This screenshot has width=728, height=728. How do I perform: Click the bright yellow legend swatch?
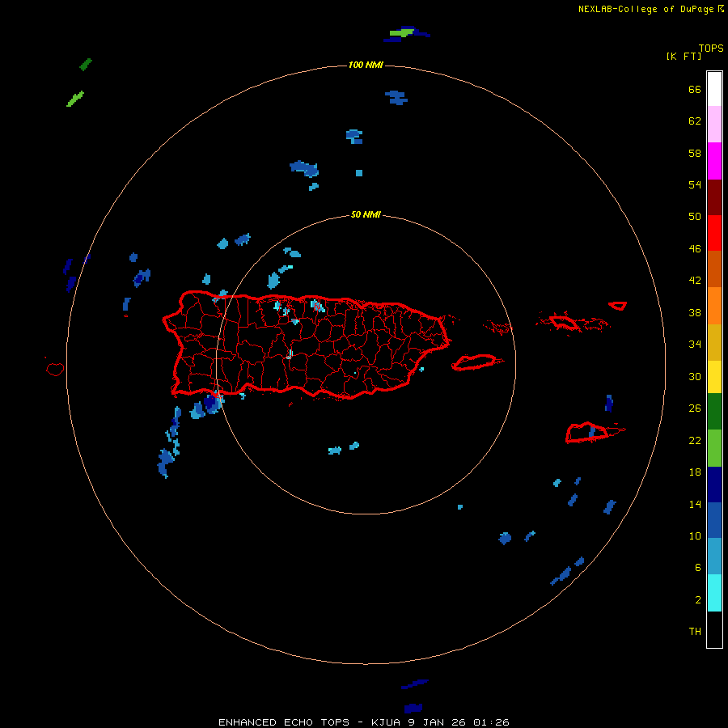point(714,377)
